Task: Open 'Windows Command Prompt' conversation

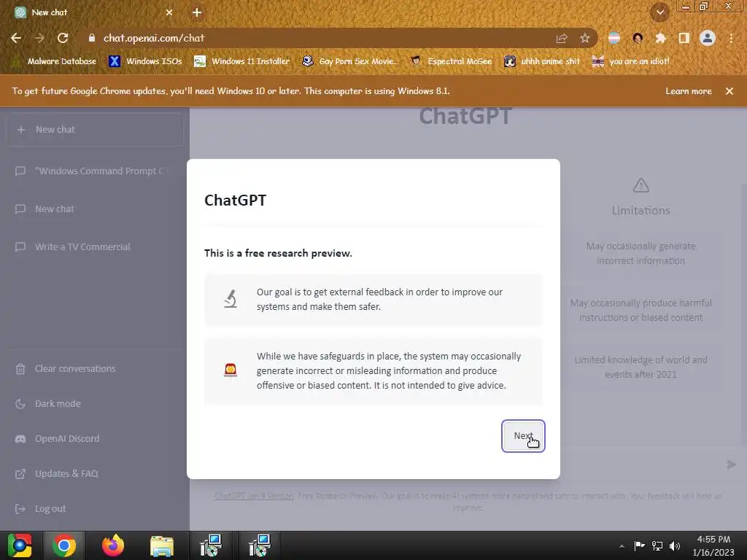Action: tap(95, 171)
